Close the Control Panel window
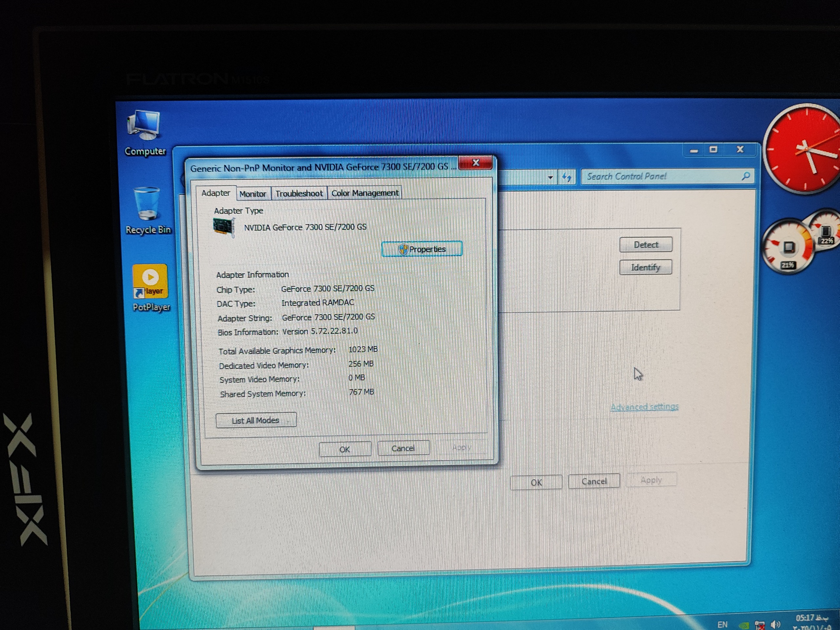The height and width of the screenshot is (630, 840). 740,149
